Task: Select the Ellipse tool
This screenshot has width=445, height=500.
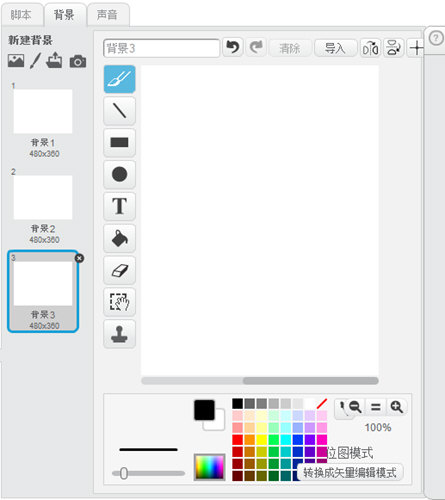Action: [119, 174]
